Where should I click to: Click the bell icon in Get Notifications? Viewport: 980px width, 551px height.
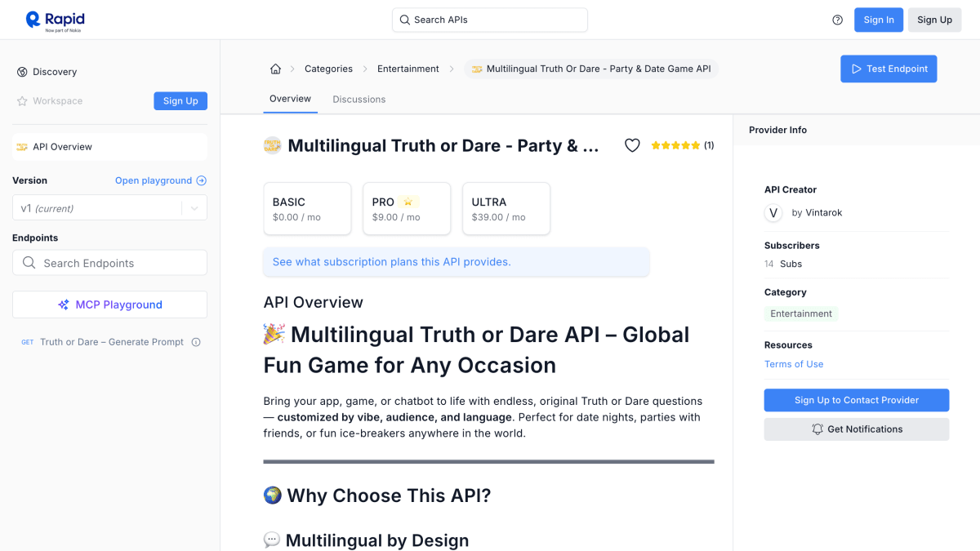[x=817, y=429]
